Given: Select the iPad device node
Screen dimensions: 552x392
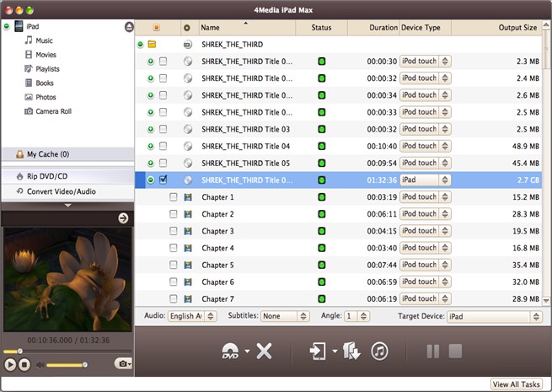Looking at the screenshot, I should [32, 26].
